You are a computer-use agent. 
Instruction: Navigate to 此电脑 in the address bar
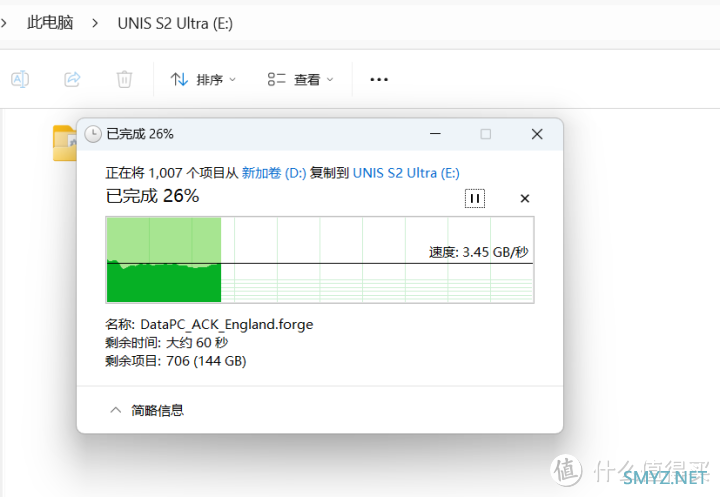coord(50,23)
